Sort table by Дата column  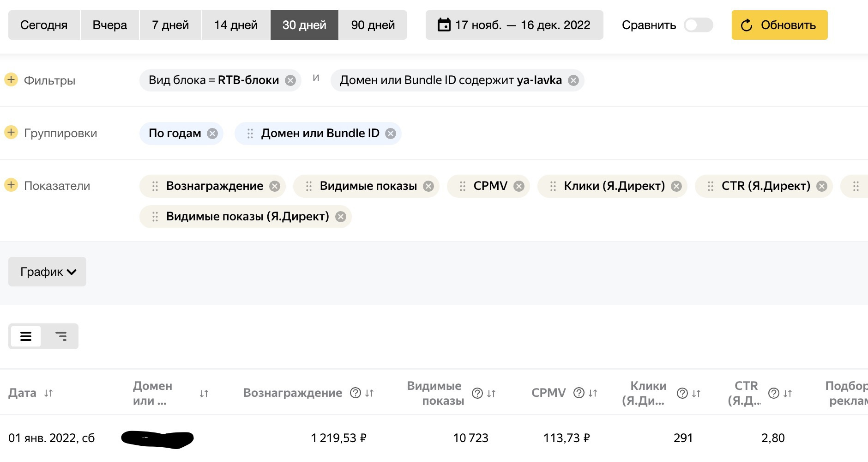tap(48, 393)
